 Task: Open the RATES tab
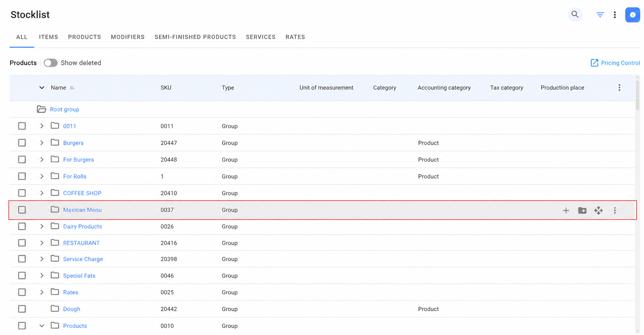[x=295, y=37]
